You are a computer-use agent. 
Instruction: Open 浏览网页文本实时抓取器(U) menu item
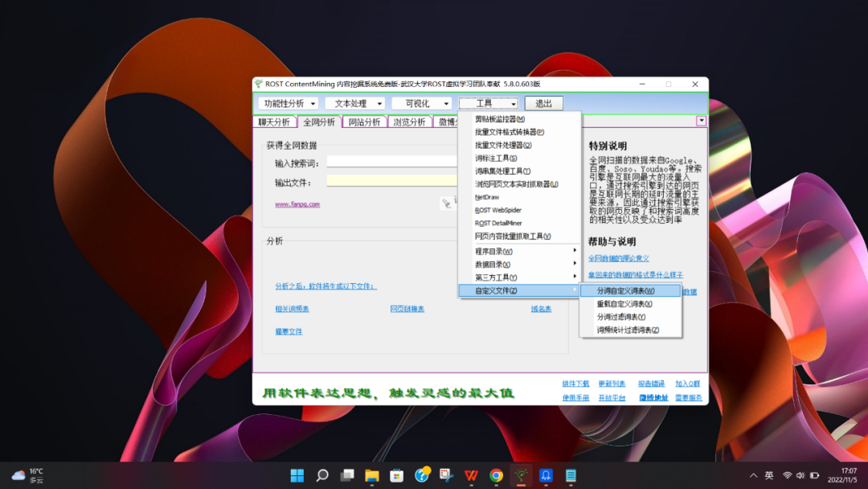click(519, 184)
